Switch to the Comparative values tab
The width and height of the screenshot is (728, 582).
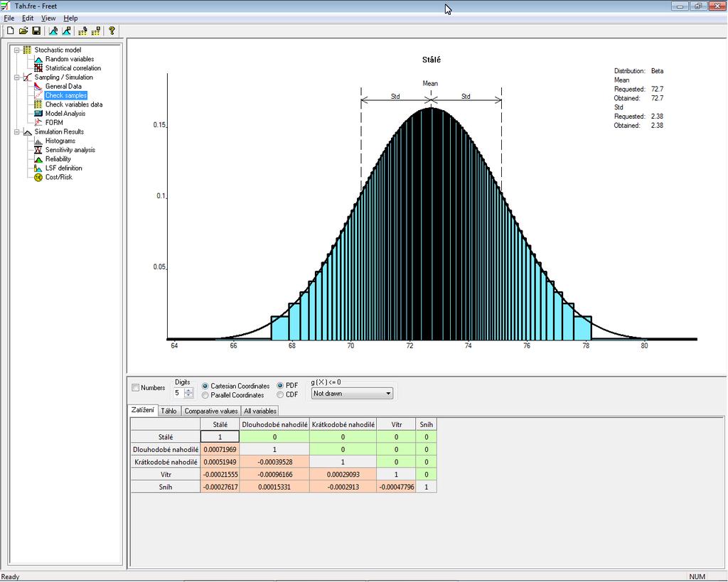point(211,411)
